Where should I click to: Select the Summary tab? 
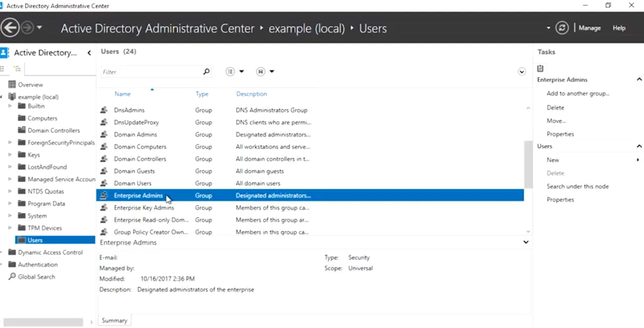tap(114, 320)
